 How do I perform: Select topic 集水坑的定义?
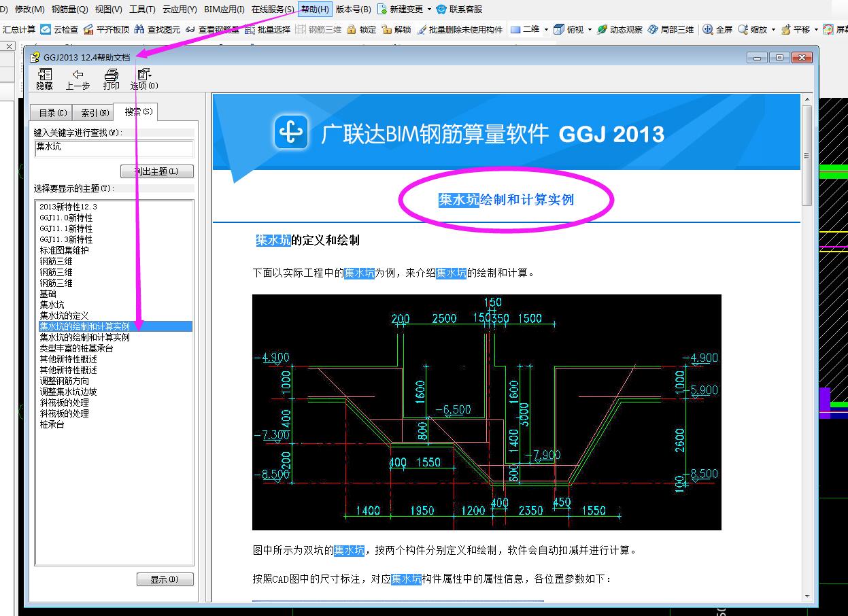click(x=64, y=315)
